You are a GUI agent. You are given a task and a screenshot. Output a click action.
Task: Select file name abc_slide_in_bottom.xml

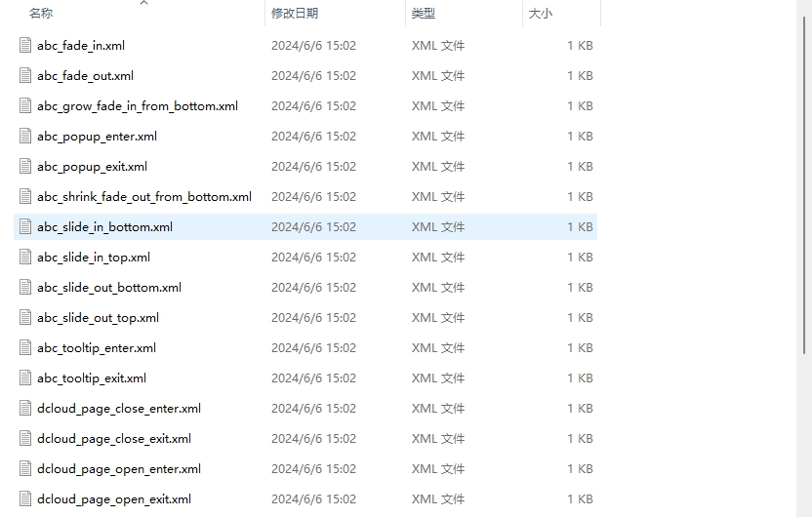pyautogui.click(x=104, y=227)
